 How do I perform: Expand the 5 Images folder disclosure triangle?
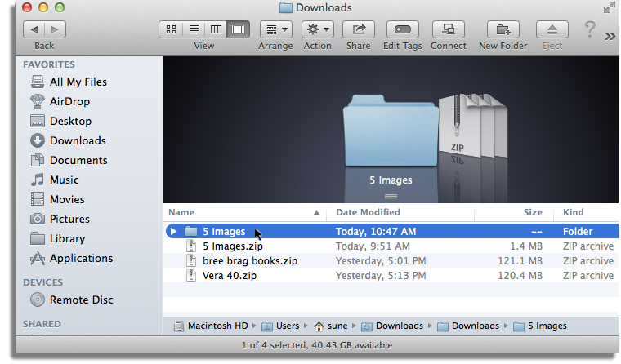pyautogui.click(x=173, y=231)
